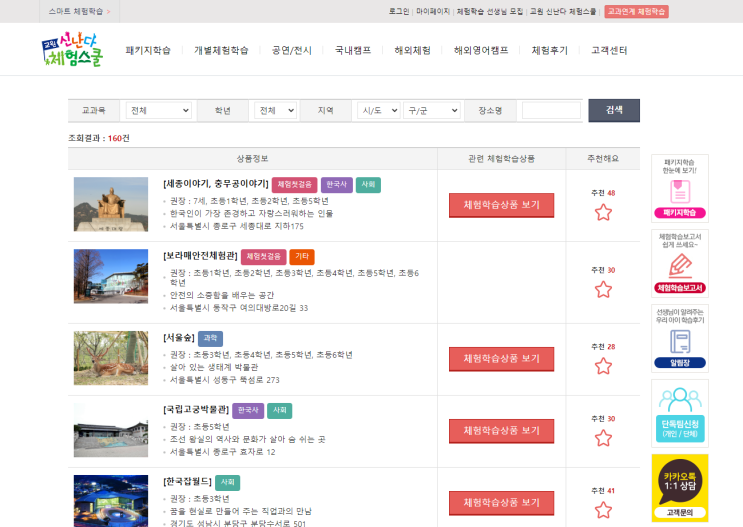
Task: Click 기타 tag on 보라매안전체험관 row
Action: click(x=302, y=256)
